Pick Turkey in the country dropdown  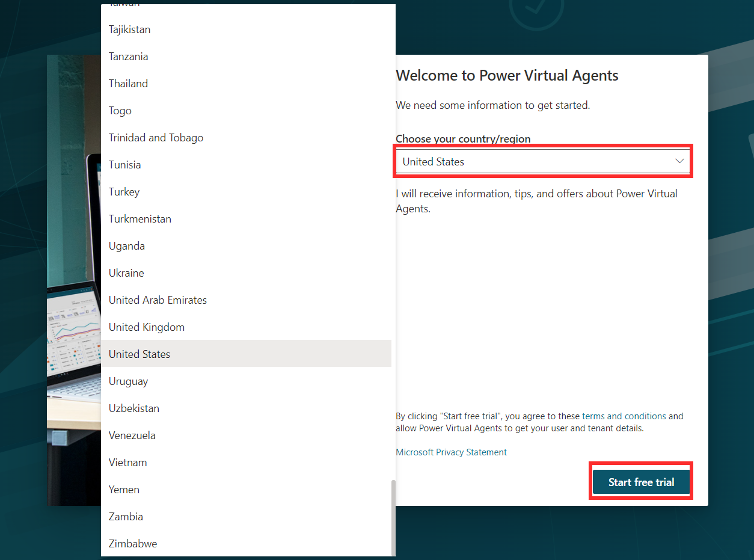click(246, 192)
